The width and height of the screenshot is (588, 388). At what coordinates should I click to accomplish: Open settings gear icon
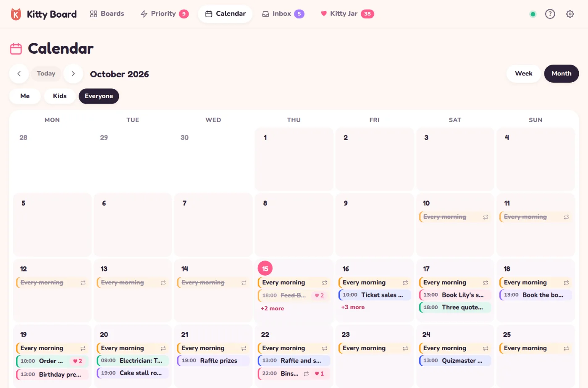click(570, 14)
